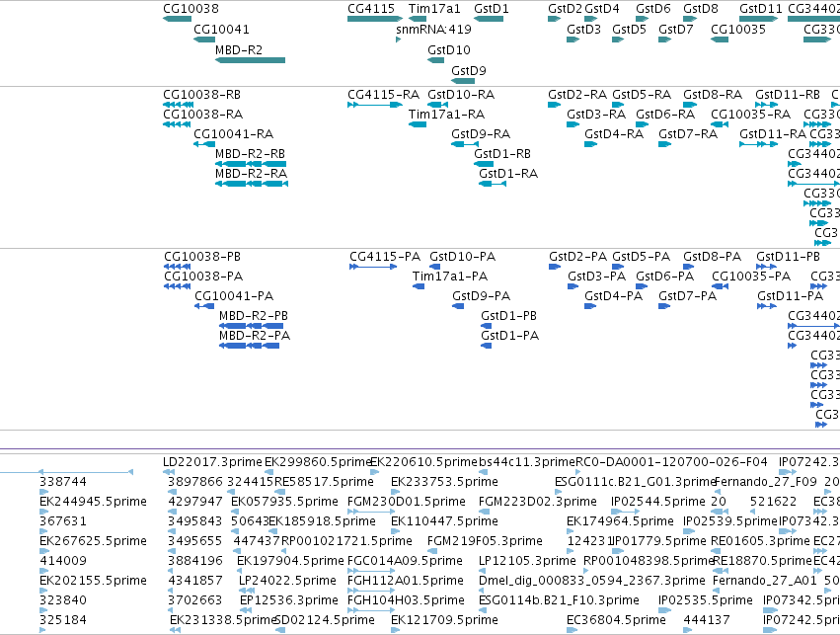Click the GstD5 gene label
This screenshot has width=840, height=635.
[x=630, y=30]
